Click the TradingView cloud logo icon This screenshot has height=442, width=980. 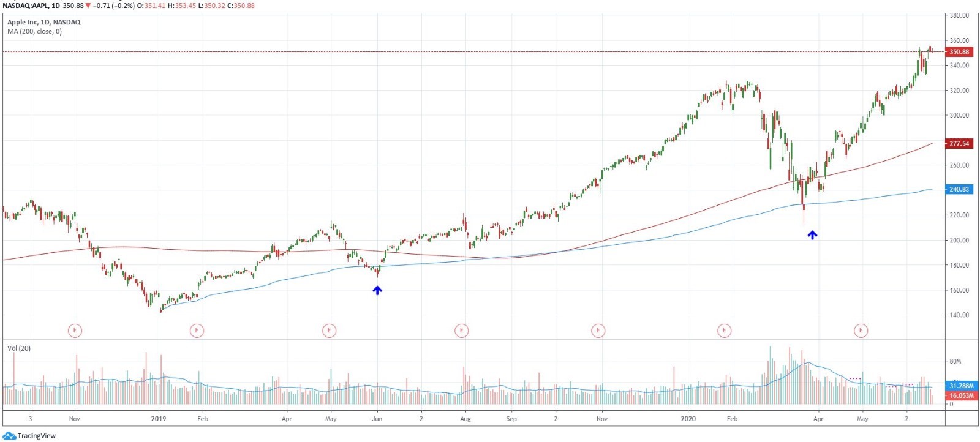(9, 436)
